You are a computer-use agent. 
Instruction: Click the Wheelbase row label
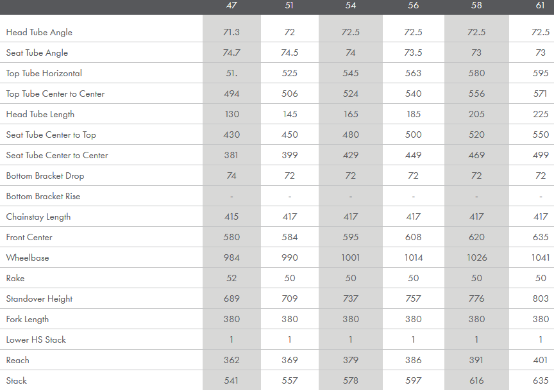[28, 257]
